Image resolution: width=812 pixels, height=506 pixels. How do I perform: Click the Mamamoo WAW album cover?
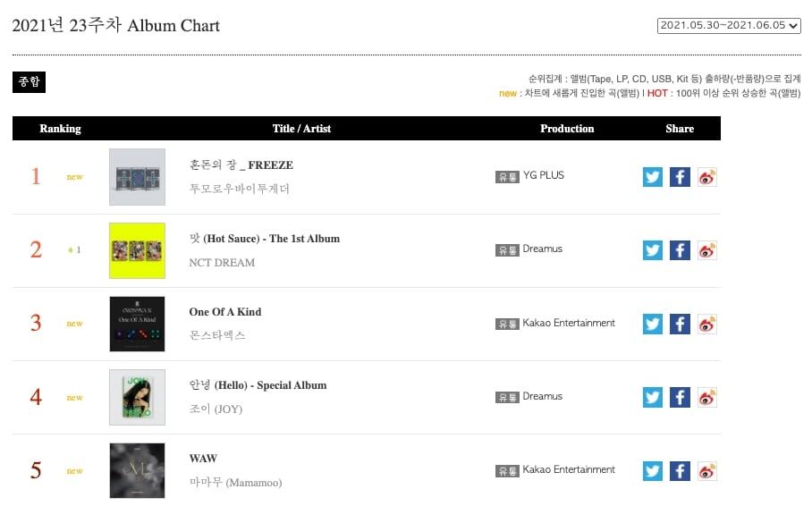point(137,470)
